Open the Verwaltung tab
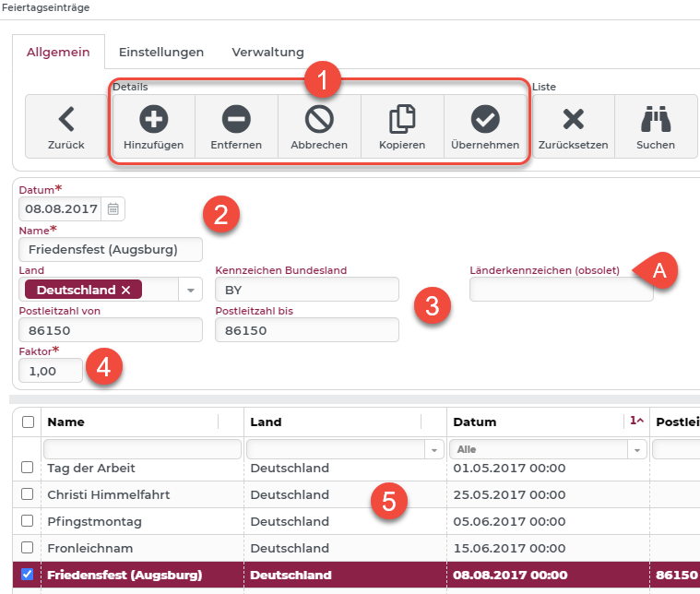 tap(267, 52)
